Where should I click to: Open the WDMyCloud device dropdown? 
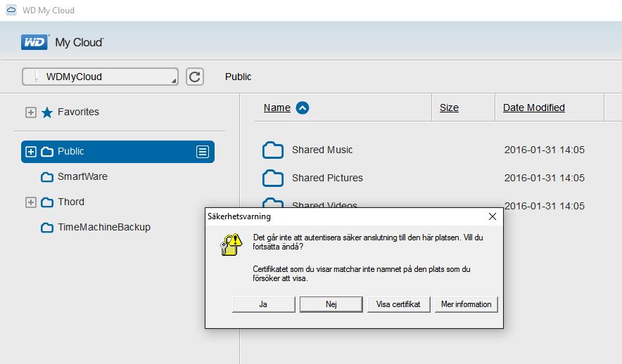[100, 77]
